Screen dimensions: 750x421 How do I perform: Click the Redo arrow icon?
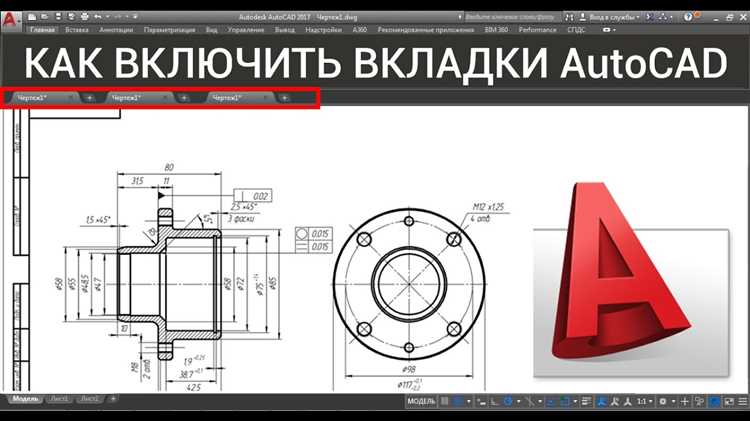click(x=118, y=17)
